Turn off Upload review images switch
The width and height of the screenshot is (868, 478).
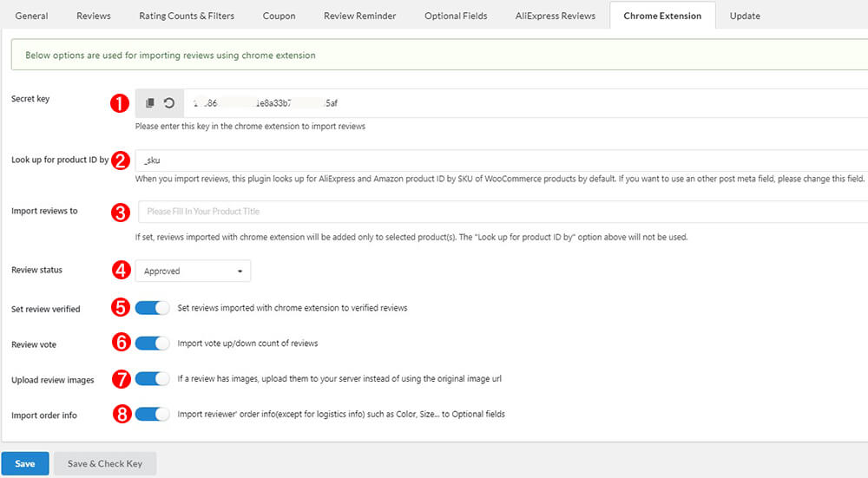click(153, 378)
